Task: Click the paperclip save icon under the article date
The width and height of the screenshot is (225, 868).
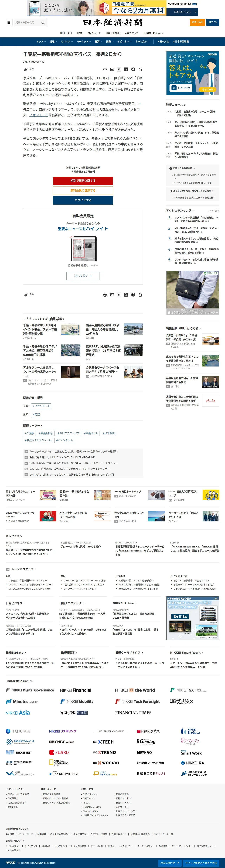Action: pos(26,69)
